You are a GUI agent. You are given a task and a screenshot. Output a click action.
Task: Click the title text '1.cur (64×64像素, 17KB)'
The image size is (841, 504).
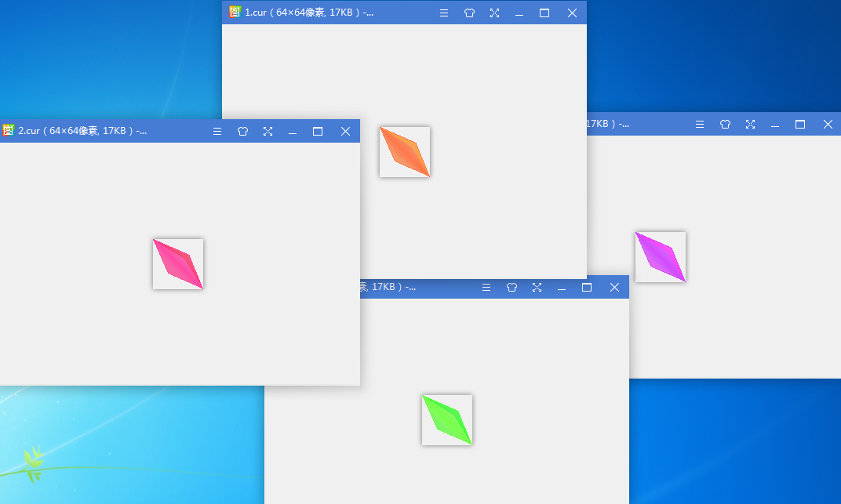[303, 13]
